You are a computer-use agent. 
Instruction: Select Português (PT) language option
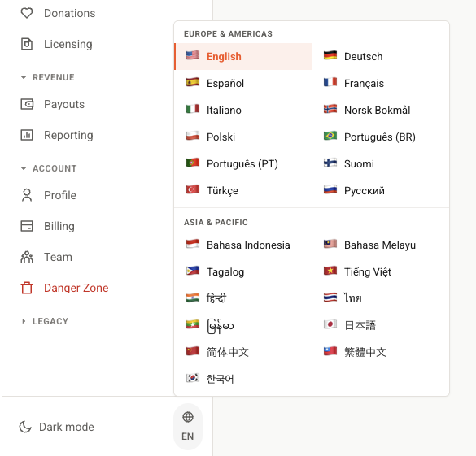(242, 163)
